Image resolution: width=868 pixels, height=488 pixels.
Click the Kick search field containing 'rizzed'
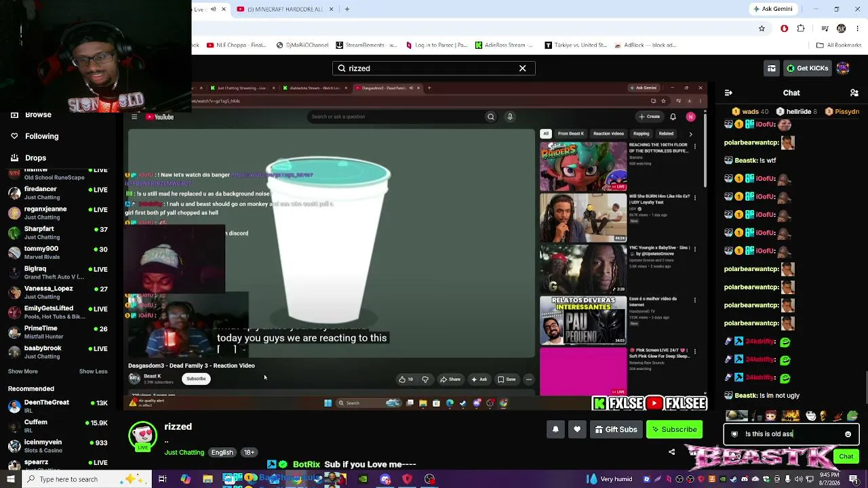[x=433, y=68]
